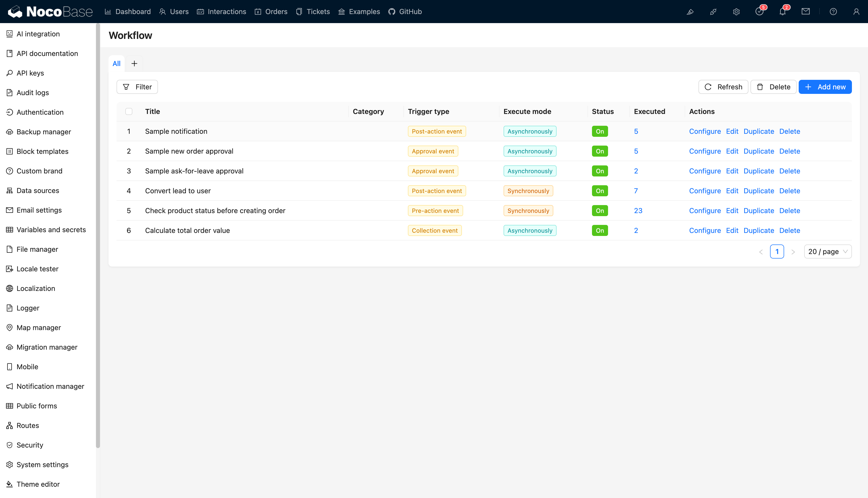The width and height of the screenshot is (868, 498).
Task: Click the next page arrow
Action: (793, 252)
